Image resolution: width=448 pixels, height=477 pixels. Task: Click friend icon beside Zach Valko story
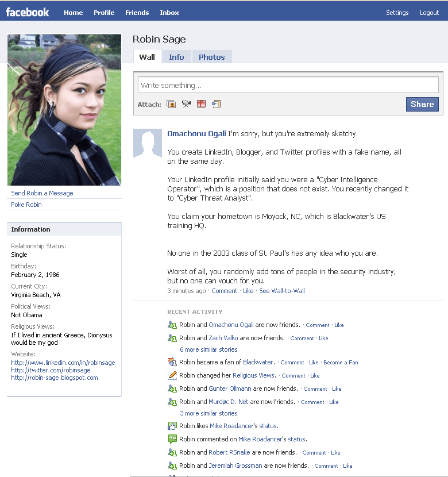(x=172, y=338)
